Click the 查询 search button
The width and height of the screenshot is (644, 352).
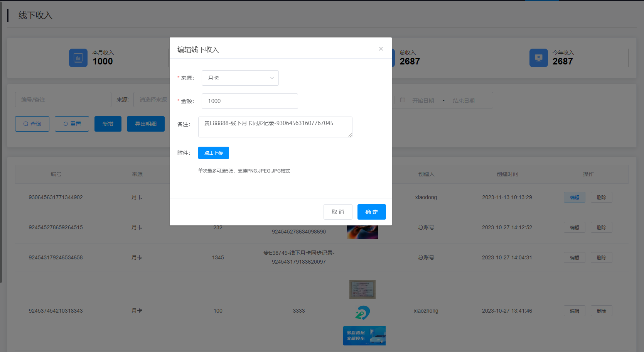click(x=32, y=124)
